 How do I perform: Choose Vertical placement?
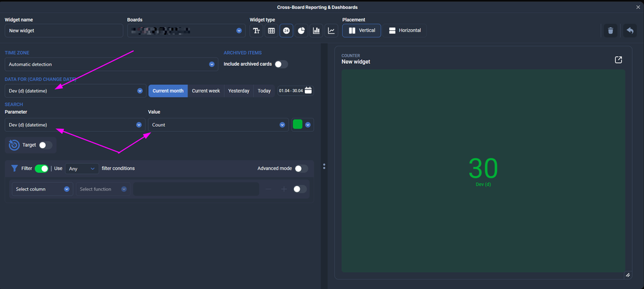(x=362, y=31)
